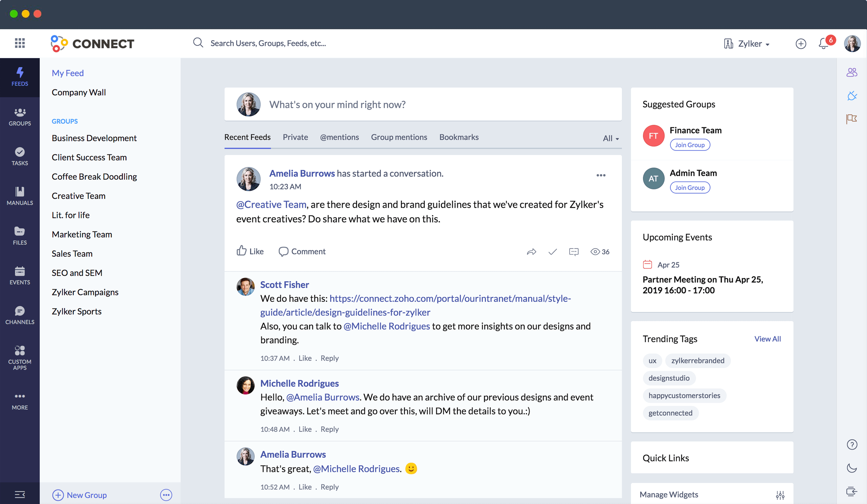Open the Partner Meeting event
The width and height of the screenshot is (867, 504).
pyautogui.click(x=703, y=285)
